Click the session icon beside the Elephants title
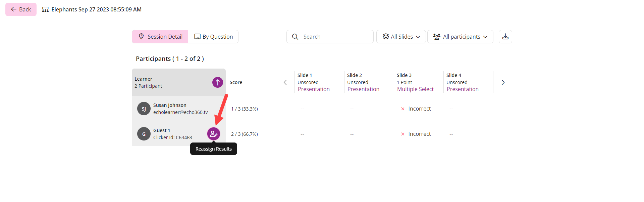644x202 pixels. click(45, 9)
